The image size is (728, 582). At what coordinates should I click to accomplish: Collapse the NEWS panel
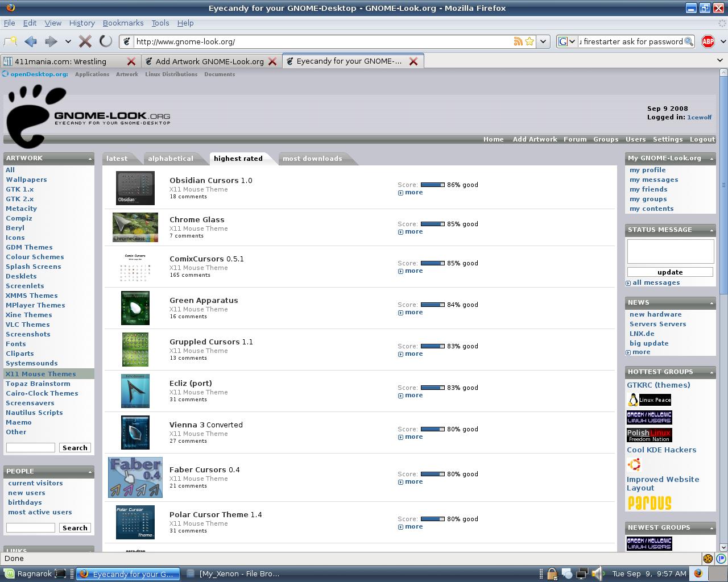coord(712,303)
